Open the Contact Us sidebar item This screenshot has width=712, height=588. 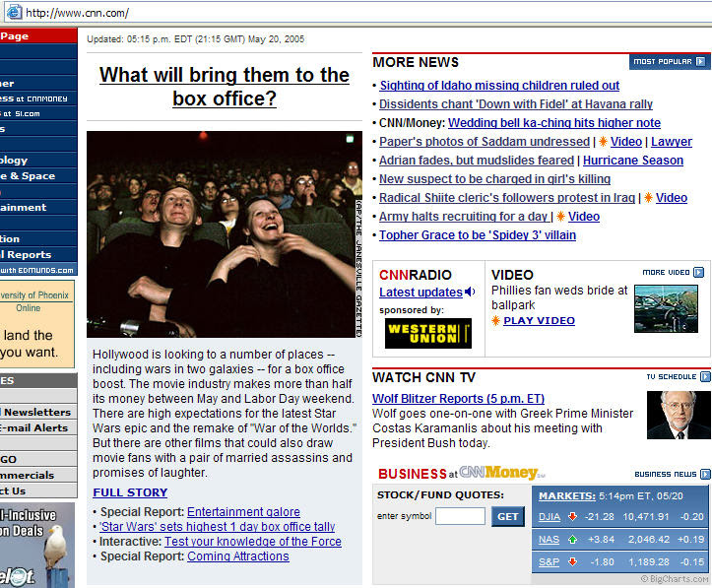[x=38, y=491]
